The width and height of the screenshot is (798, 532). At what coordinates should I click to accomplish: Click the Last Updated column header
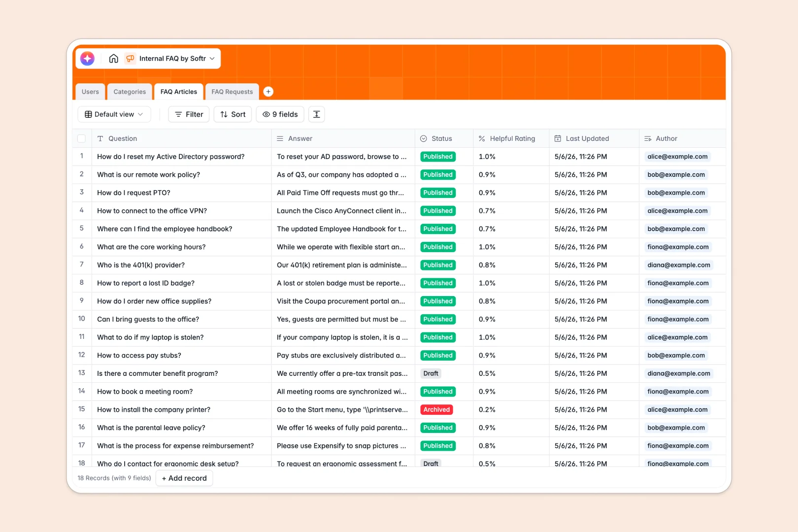click(594, 139)
